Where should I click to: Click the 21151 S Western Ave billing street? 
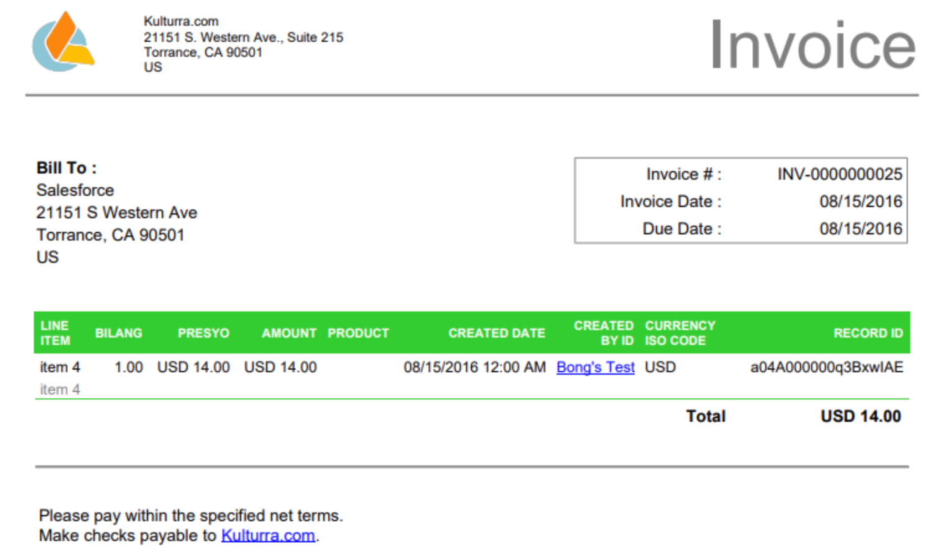(117, 212)
